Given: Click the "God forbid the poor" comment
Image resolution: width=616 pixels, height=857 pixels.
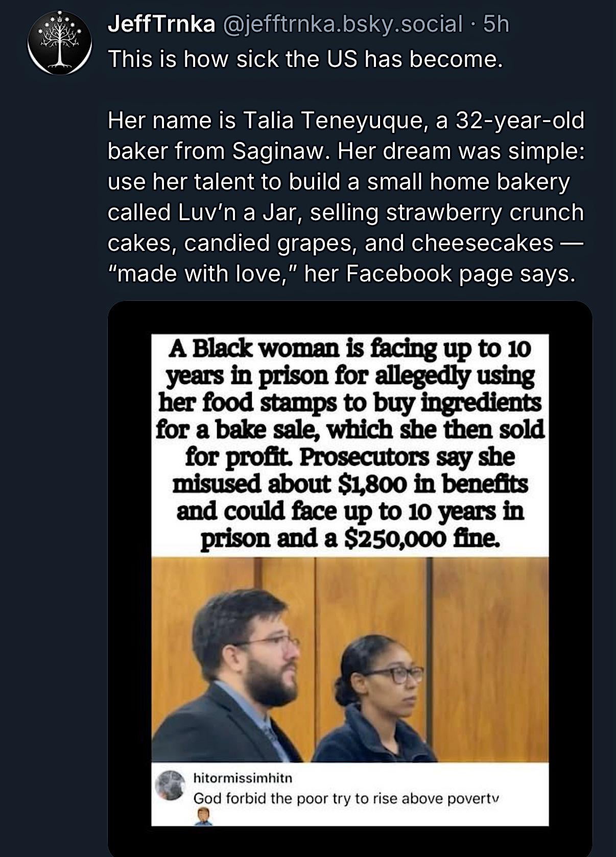Looking at the screenshot, I should [x=345, y=798].
